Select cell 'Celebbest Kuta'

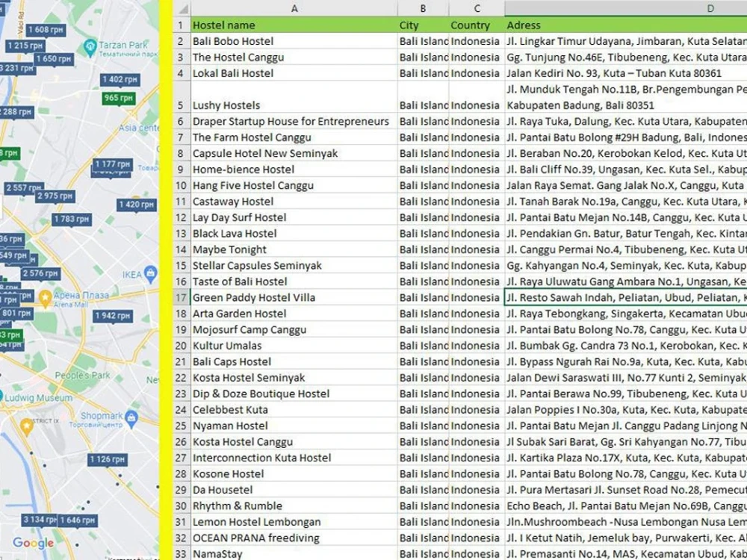pyautogui.click(x=294, y=410)
